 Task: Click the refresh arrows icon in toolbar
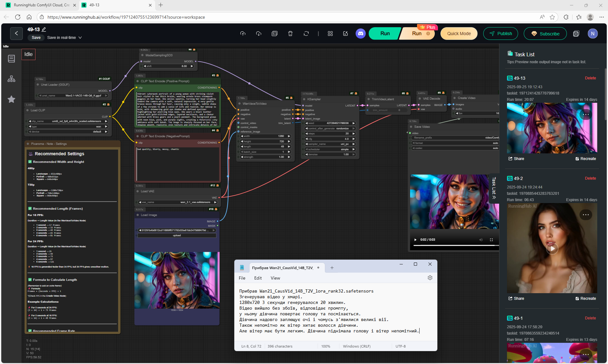306,34
